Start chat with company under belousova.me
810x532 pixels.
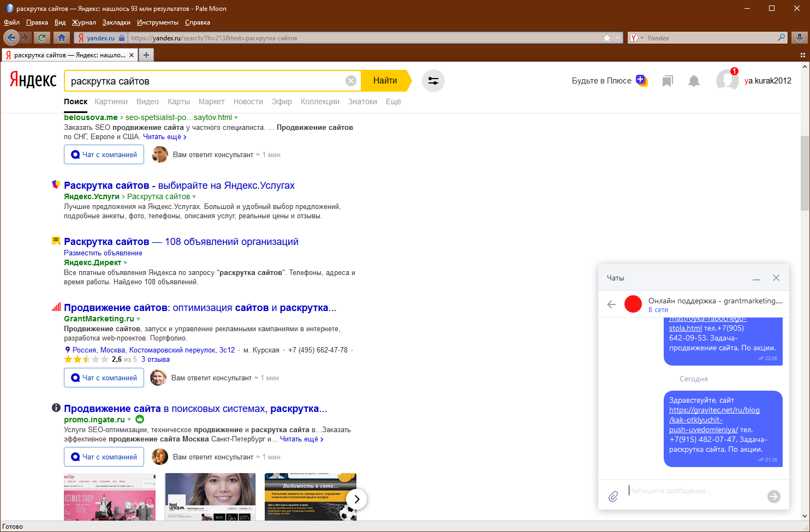point(104,154)
